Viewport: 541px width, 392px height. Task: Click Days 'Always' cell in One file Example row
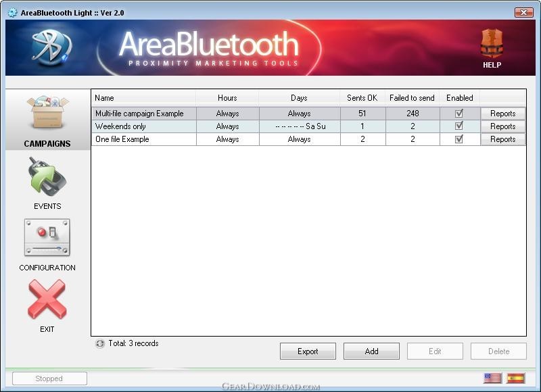click(x=299, y=139)
